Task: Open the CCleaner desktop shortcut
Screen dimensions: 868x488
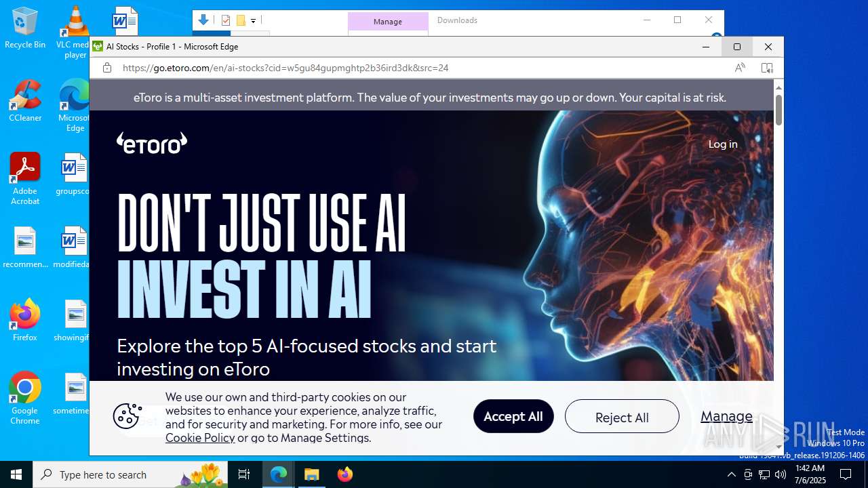Action: pos(25,100)
